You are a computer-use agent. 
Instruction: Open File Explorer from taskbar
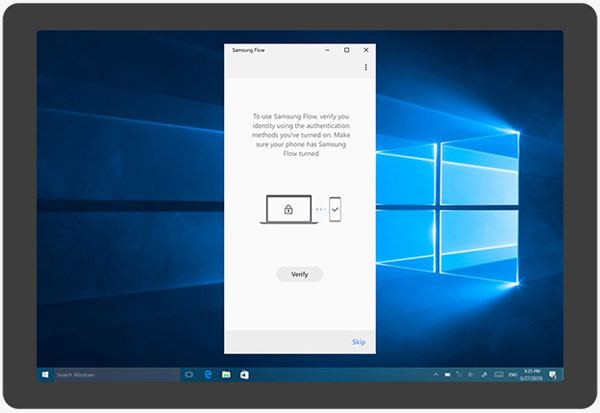[226, 375]
